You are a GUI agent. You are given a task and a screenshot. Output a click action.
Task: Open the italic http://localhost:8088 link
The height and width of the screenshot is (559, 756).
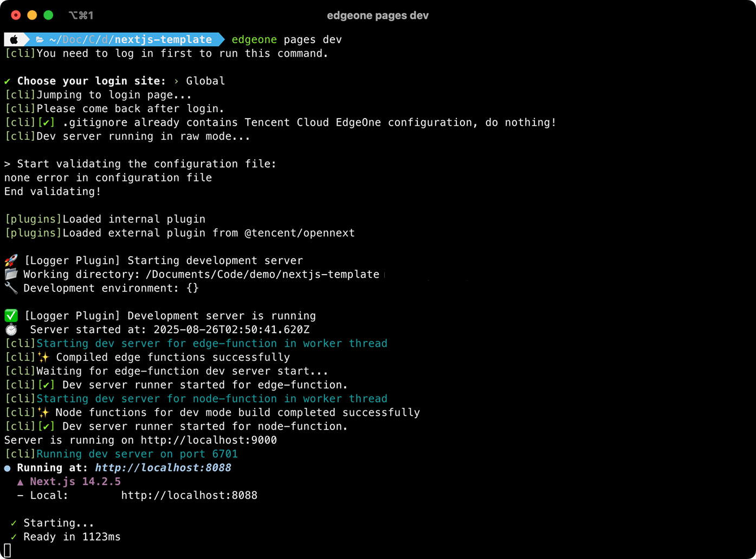tap(163, 468)
